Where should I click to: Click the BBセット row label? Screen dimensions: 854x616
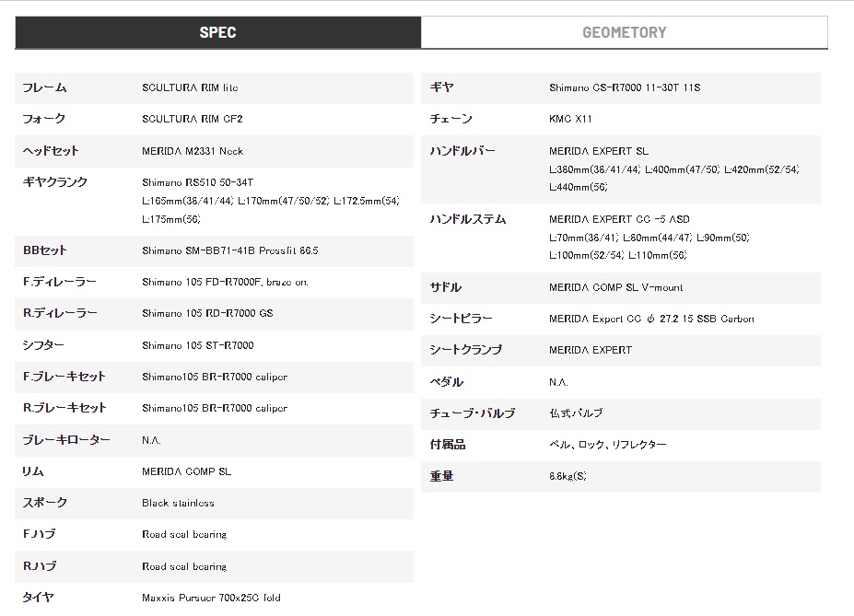(x=44, y=250)
